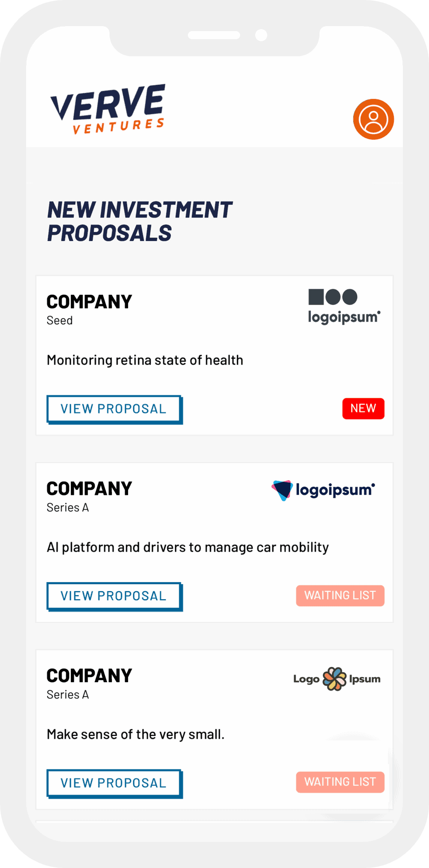Click the blue triangle logoipsum logo
429x868 pixels.
[x=323, y=490]
